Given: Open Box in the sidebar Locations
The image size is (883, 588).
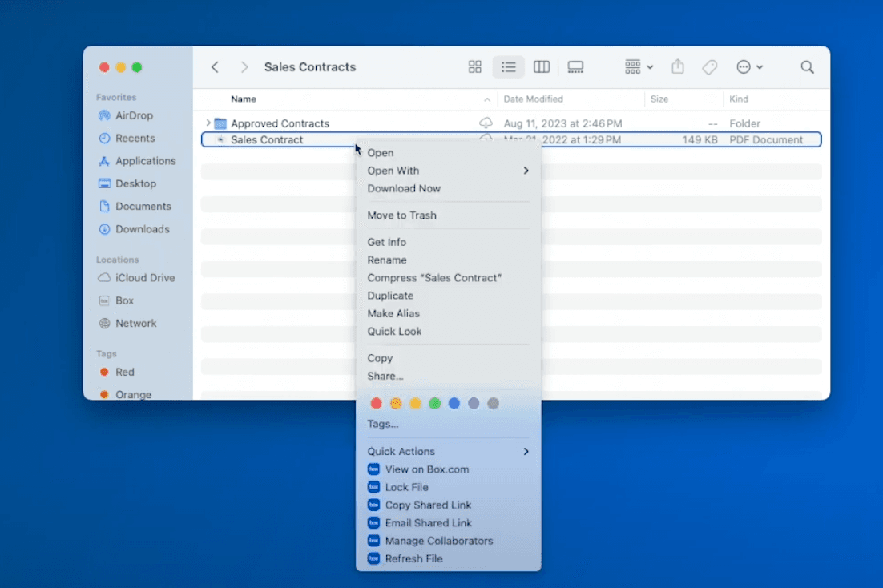Looking at the screenshot, I should (x=124, y=300).
